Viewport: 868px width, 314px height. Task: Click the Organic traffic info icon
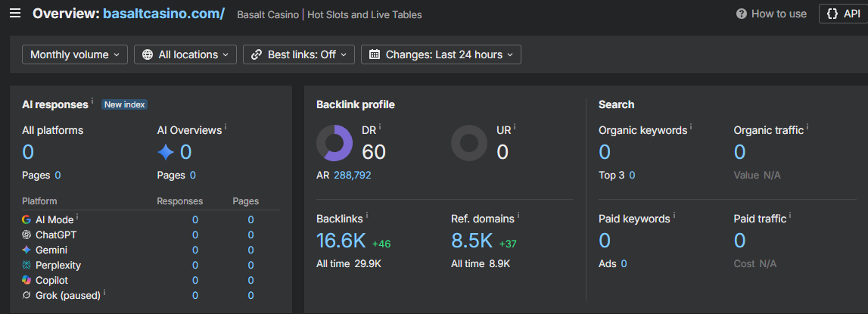(x=807, y=127)
